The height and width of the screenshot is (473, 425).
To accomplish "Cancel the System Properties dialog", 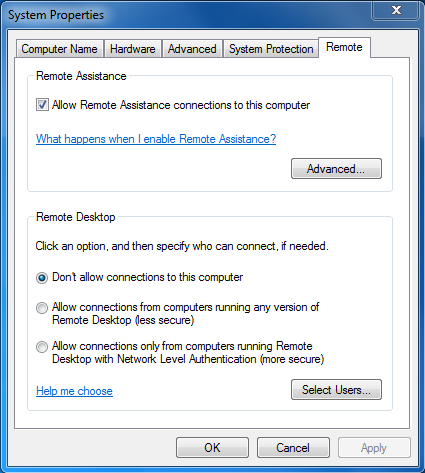I will coord(293,448).
